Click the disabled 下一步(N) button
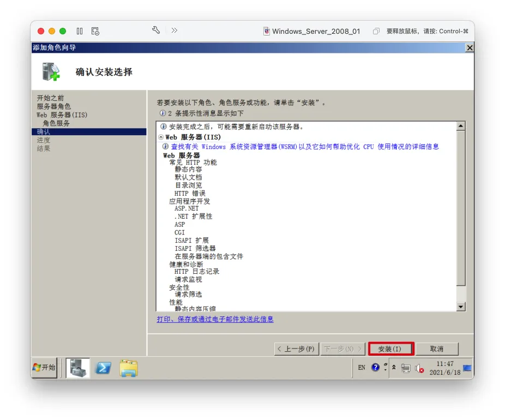505x420 pixels. coord(342,349)
